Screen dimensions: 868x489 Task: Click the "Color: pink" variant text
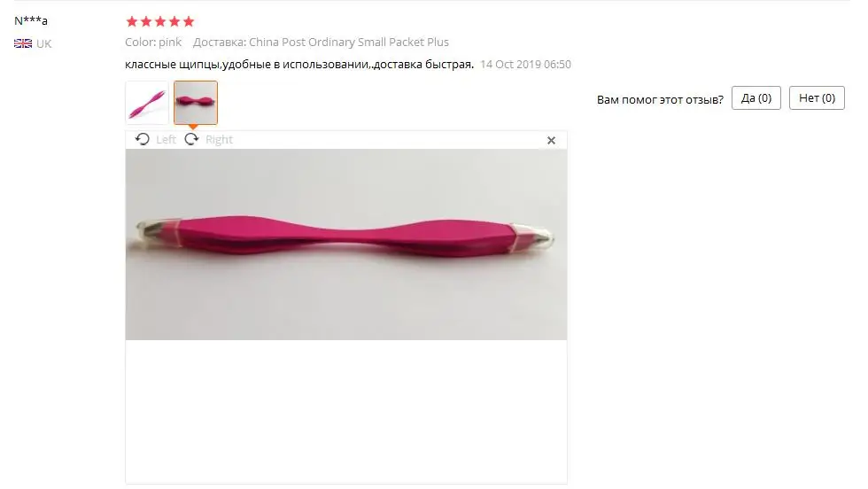coord(153,43)
